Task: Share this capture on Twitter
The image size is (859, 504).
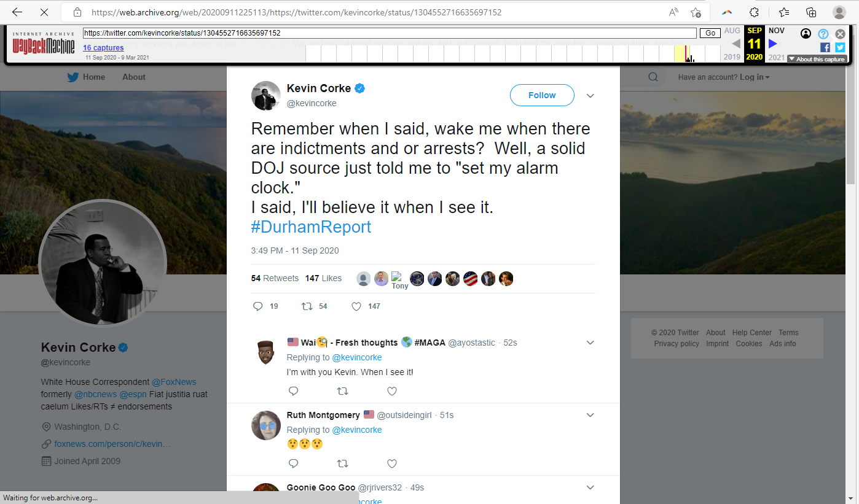Action: (x=840, y=47)
